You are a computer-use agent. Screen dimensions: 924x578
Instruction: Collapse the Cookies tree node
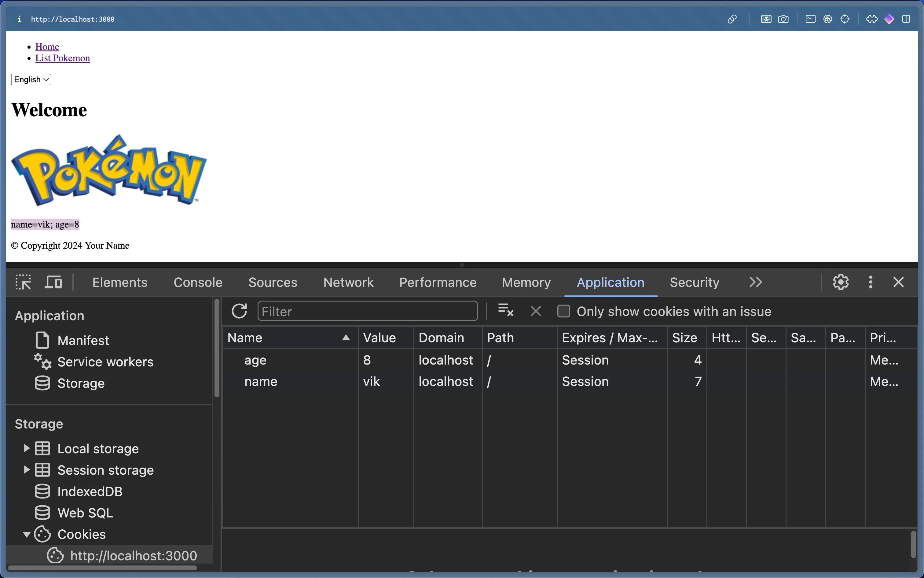26,535
